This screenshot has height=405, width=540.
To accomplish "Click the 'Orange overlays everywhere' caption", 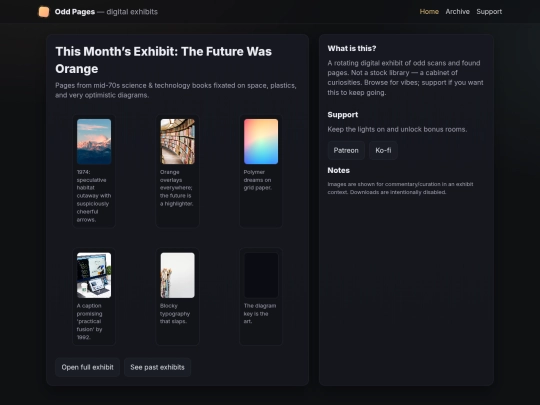I will pyautogui.click(x=177, y=188).
